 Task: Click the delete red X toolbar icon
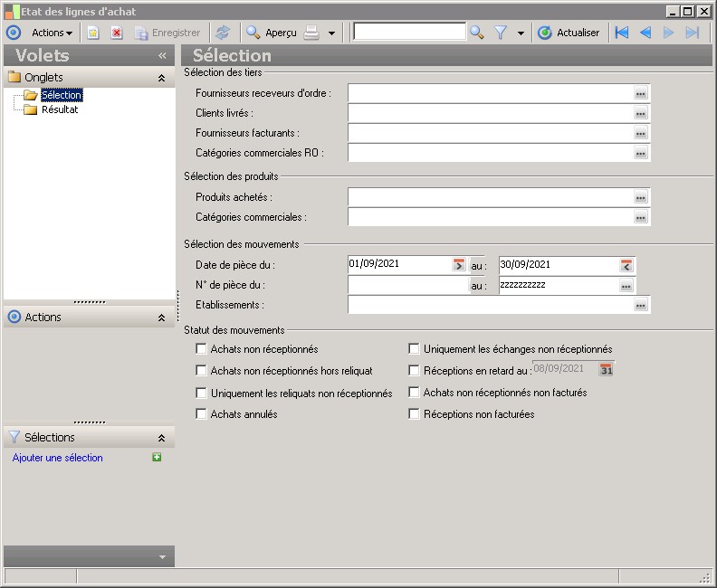[x=117, y=33]
